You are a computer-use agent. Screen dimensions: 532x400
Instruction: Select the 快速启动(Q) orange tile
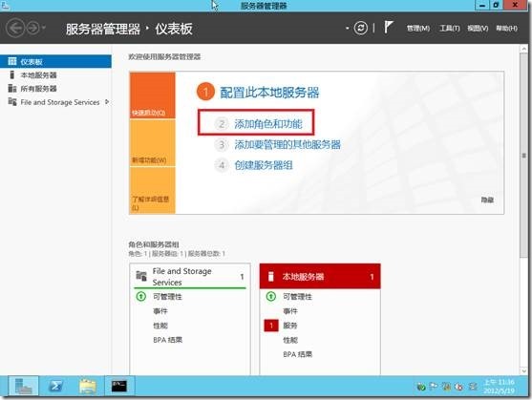(152, 95)
